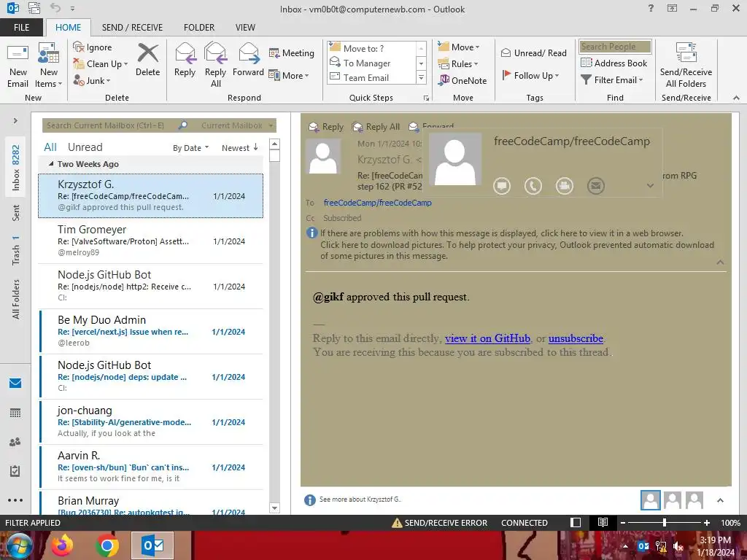Open the Filter Email dropdown
The width and height of the screenshot is (747, 560).
612,80
